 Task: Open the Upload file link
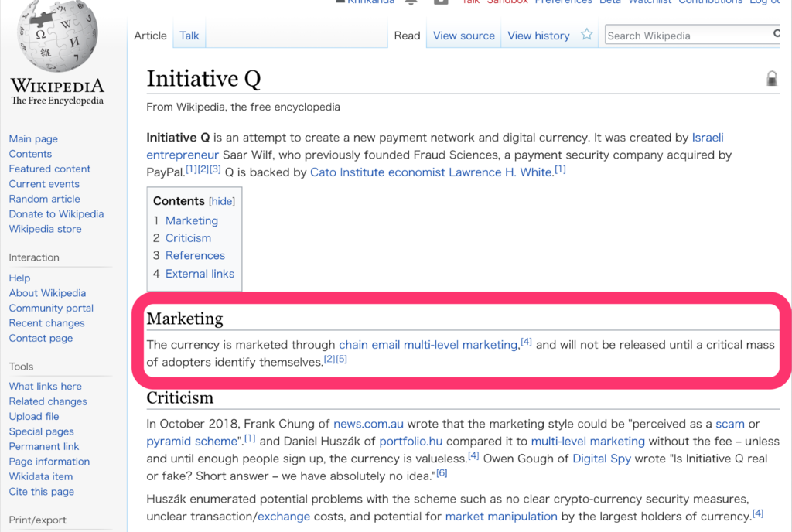(x=34, y=417)
